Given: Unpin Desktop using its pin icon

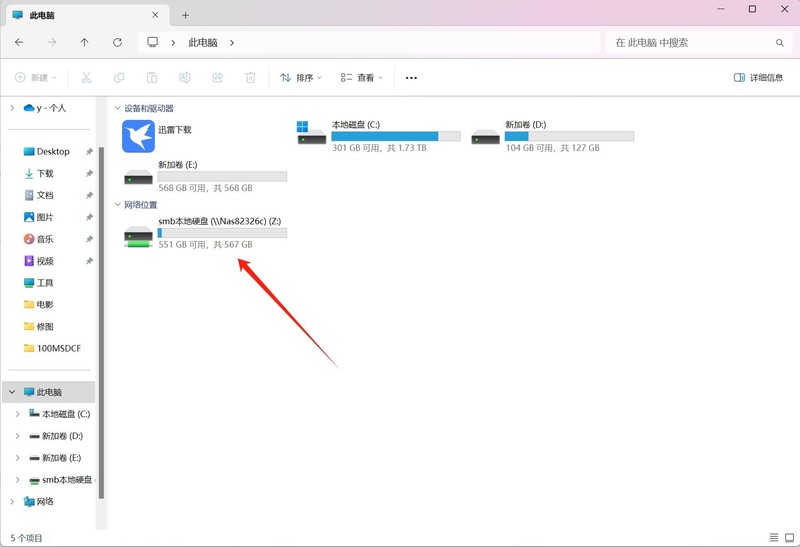Looking at the screenshot, I should [x=89, y=152].
